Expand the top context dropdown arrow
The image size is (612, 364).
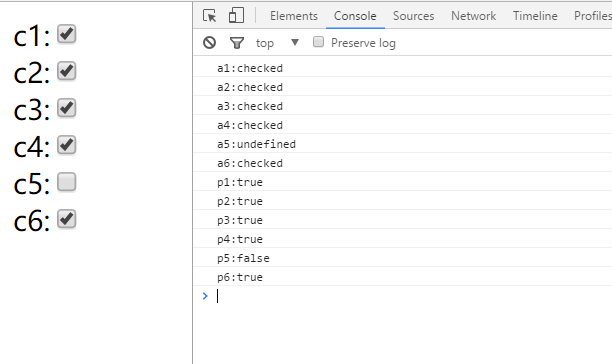(295, 42)
